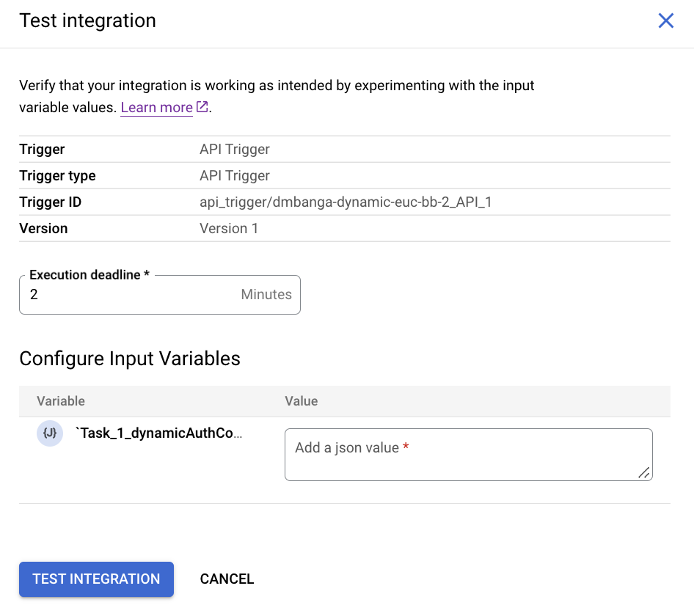The height and width of the screenshot is (616, 694).
Task: Click the Minutes unit label in deadline field
Action: [x=266, y=294]
